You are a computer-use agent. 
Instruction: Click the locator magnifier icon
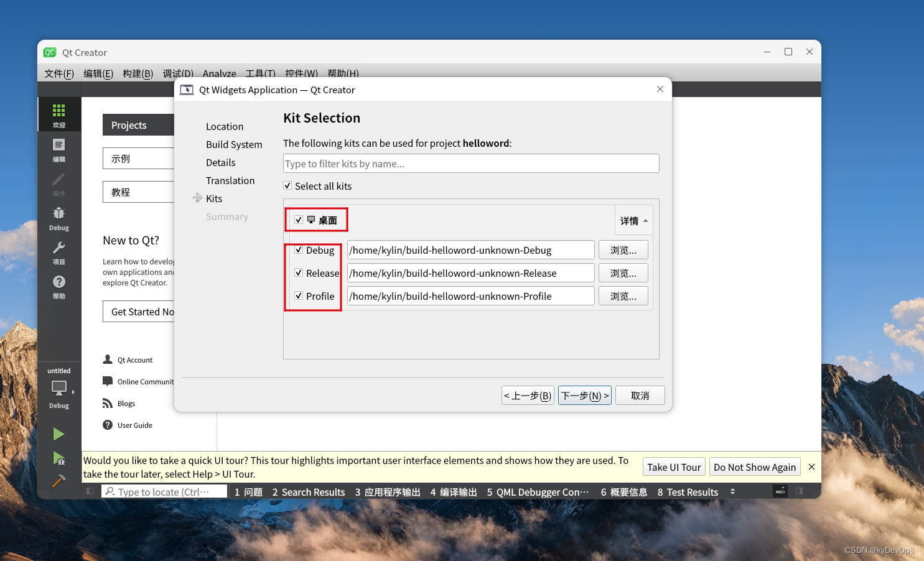click(110, 491)
